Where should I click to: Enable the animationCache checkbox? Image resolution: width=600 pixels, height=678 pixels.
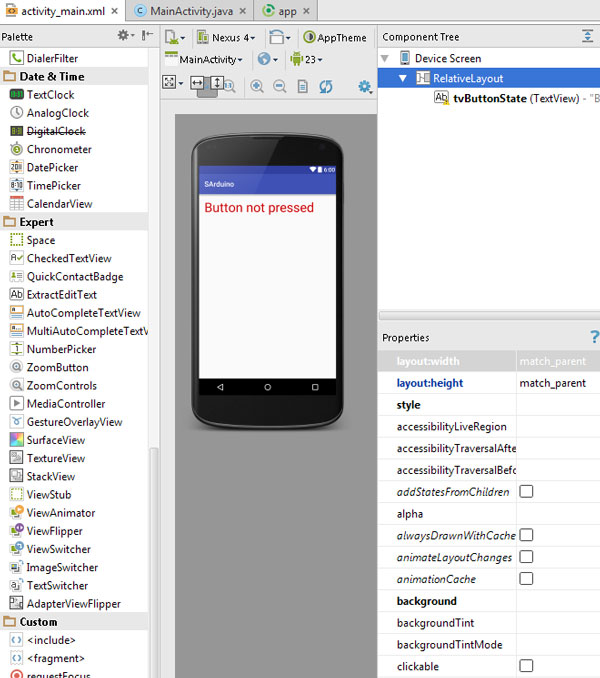[526, 579]
